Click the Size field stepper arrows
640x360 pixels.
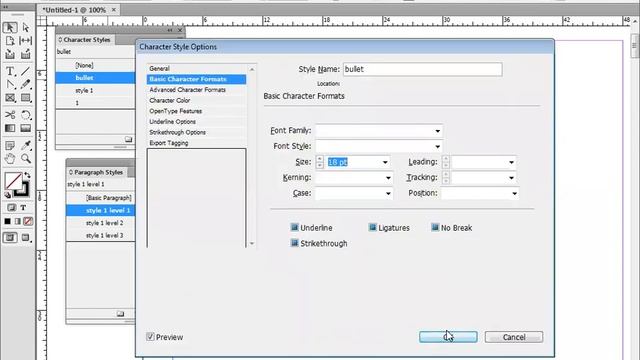click(x=320, y=162)
